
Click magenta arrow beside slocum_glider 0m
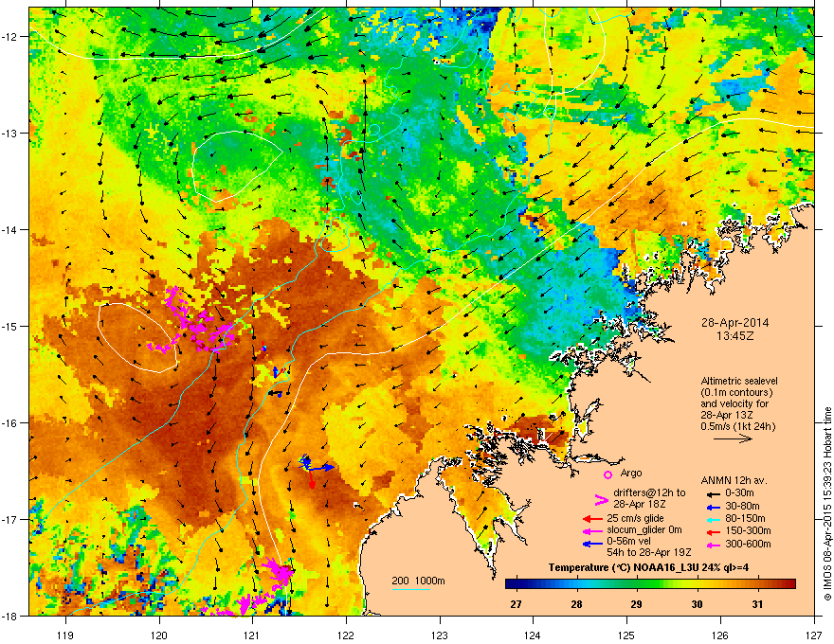(x=592, y=530)
